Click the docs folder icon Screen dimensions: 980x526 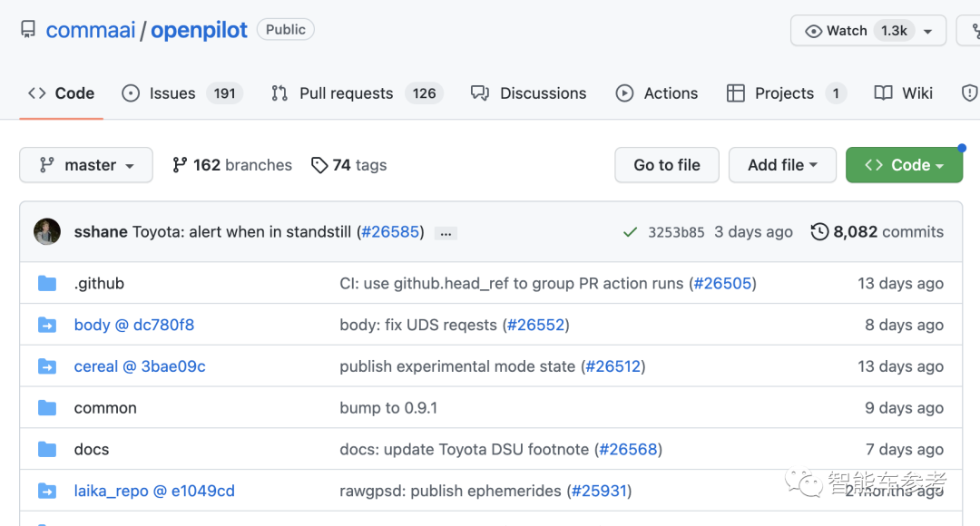47,450
